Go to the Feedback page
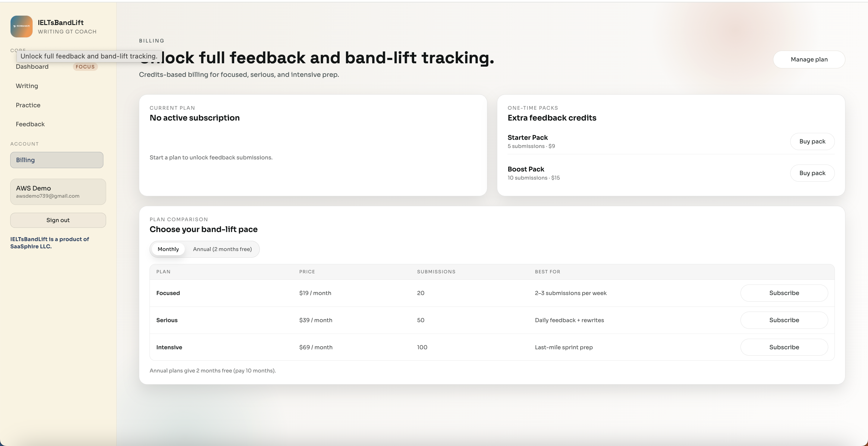 (30, 124)
